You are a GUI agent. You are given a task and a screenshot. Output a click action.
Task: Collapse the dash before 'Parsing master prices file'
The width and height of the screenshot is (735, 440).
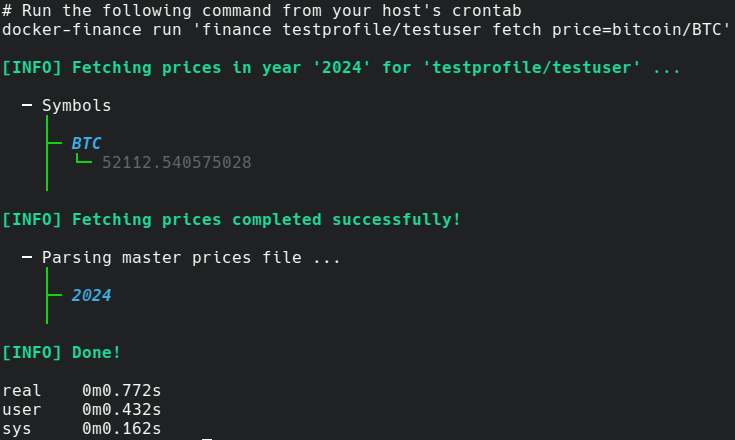click(x=27, y=257)
